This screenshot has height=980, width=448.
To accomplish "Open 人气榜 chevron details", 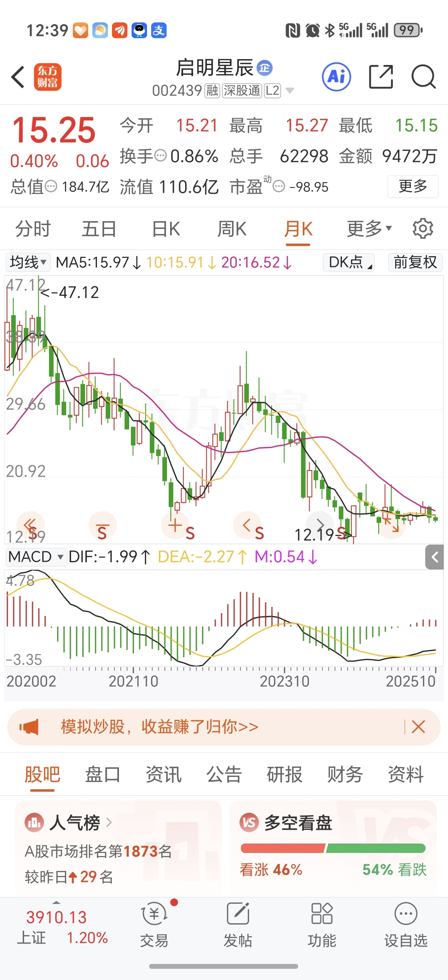I will 109,823.
